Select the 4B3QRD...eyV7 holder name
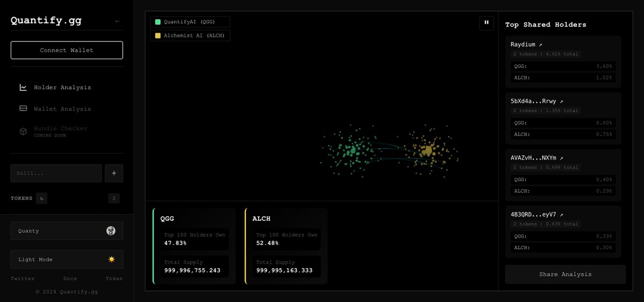The width and height of the screenshot is (644, 302). pyautogui.click(x=533, y=214)
